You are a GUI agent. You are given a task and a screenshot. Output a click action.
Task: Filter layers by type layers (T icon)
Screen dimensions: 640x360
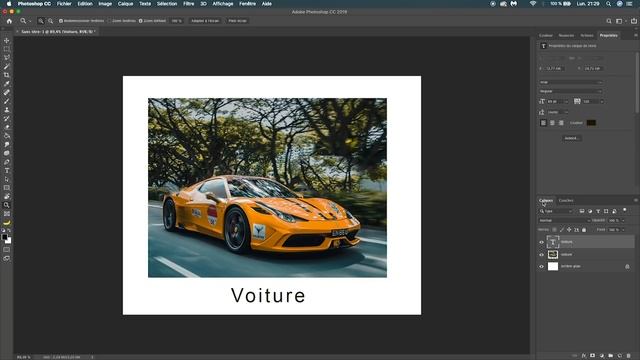point(598,211)
